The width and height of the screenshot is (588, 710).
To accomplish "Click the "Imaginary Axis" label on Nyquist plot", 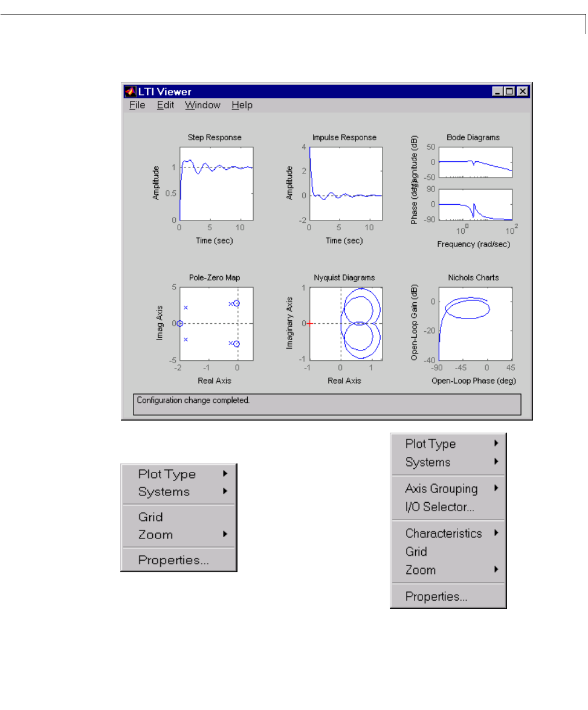I will (x=289, y=323).
